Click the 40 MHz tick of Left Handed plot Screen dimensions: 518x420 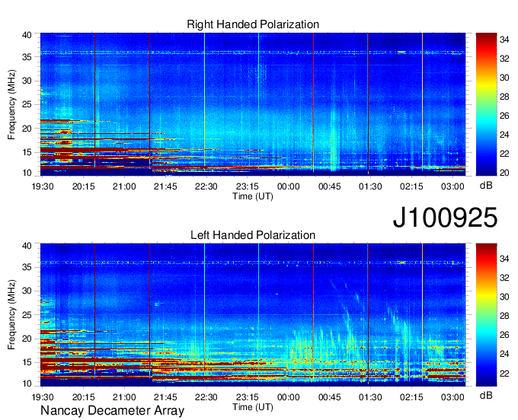click(x=27, y=246)
